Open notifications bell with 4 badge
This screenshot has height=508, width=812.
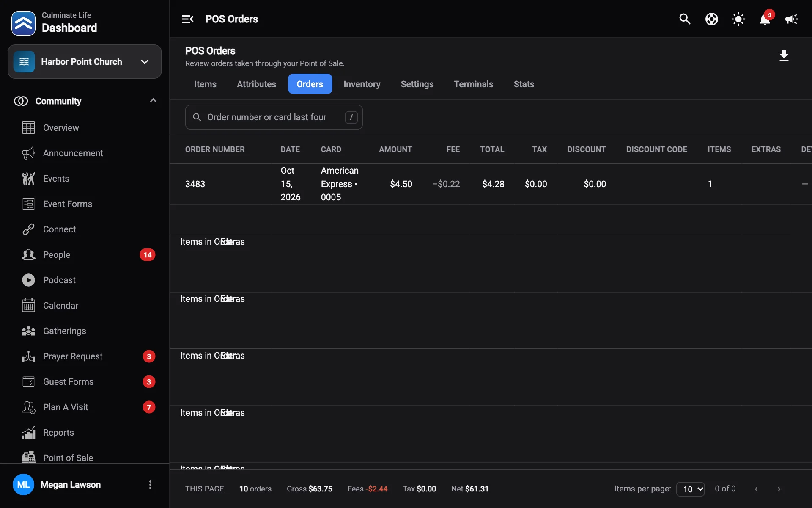pos(765,19)
